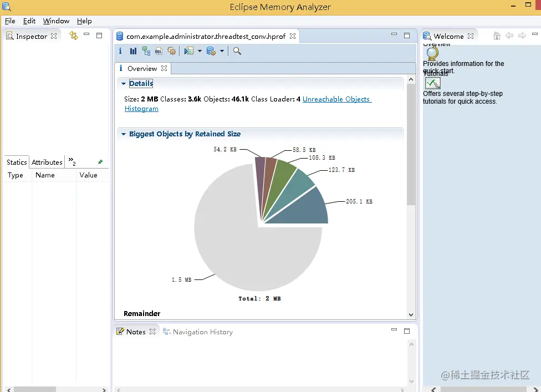Maximize the Inspector panel
Screen dimensions: 541x392
99,35
